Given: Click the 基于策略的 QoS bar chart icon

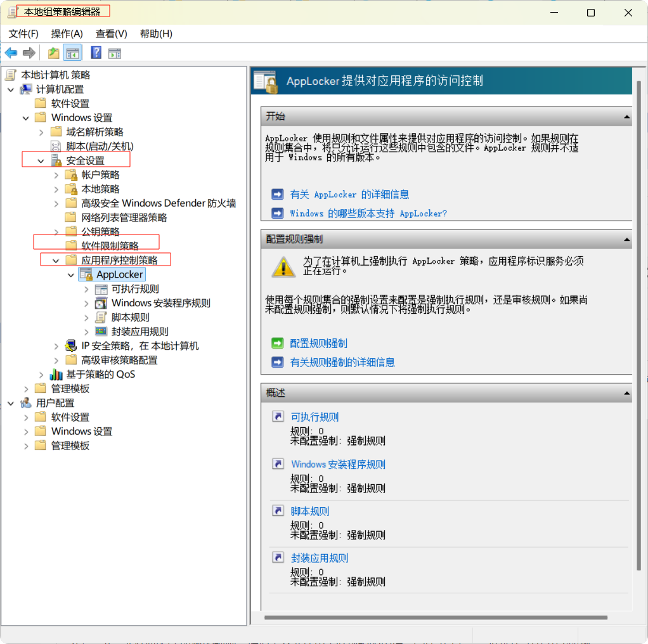Looking at the screenshot, I should click(x=56, y=374).
